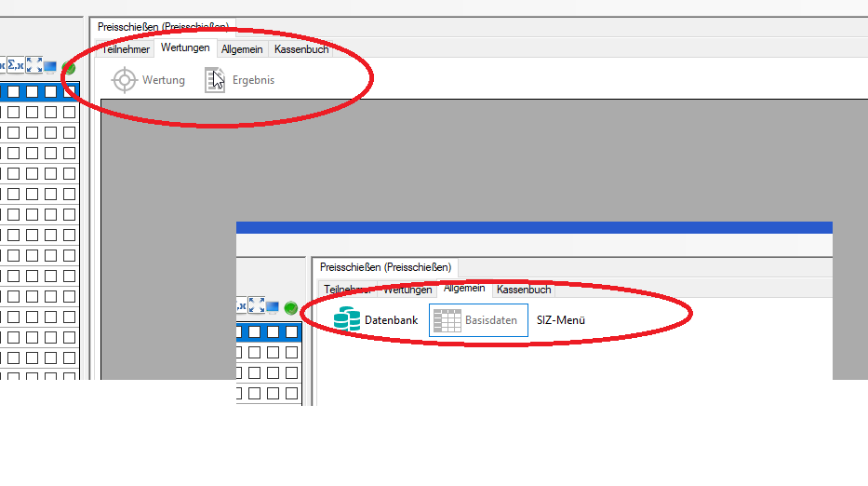The height and width of the screenshot is (486, 868).
Task: Click the Preisschießen document tab of the larger window
Action: [163, 27]
